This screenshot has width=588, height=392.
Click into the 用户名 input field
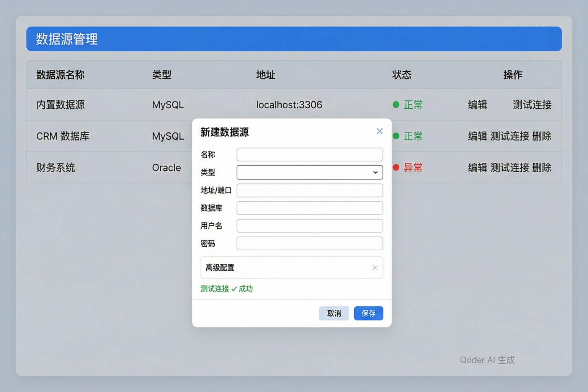(310, 226)
